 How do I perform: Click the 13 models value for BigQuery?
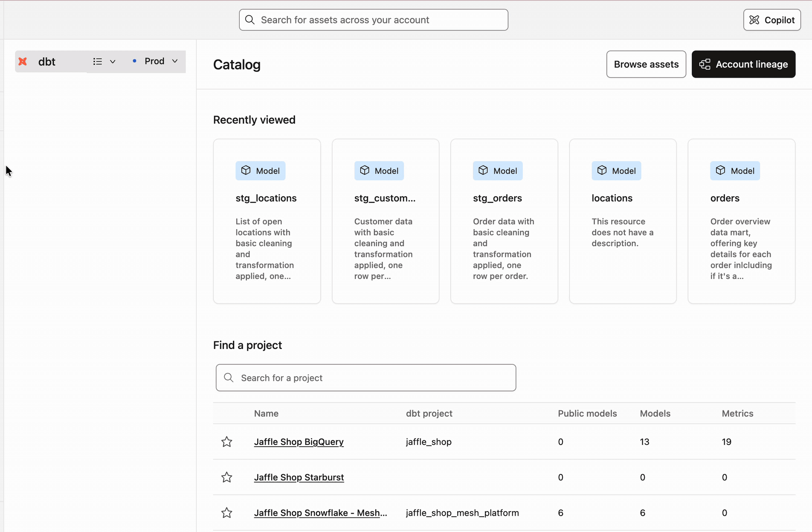tap(644, 442)
